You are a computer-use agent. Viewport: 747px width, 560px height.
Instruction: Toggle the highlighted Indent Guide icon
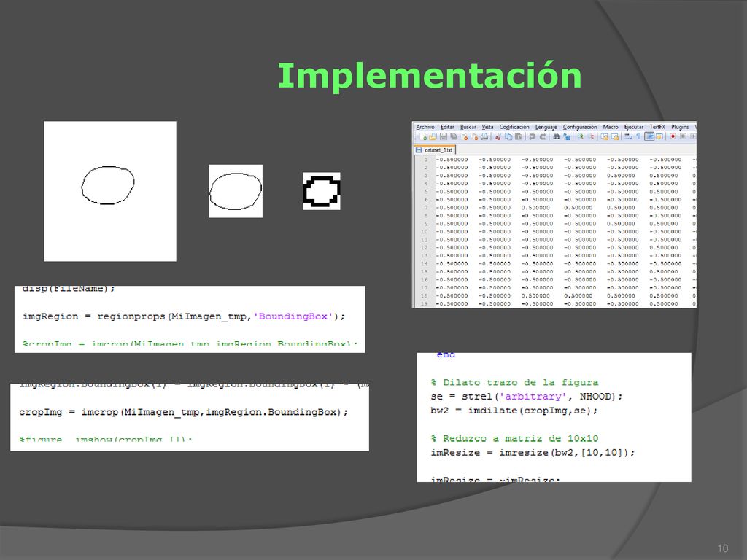(649, 136)
